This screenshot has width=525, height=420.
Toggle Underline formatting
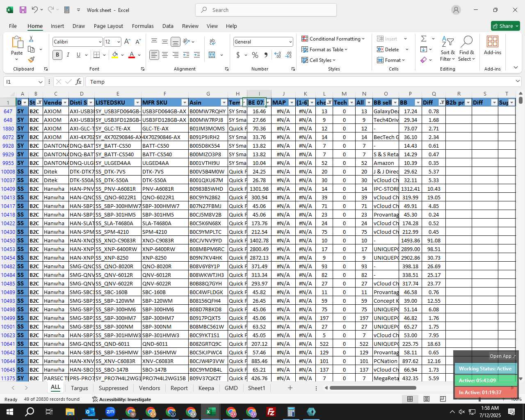pos(78,55)
